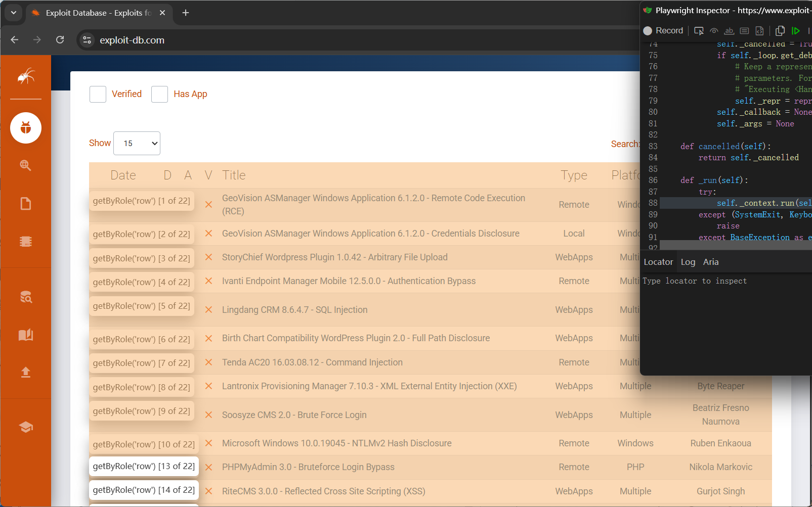812x507 pixels.
Task: Click the browser Back arrow
Action: (15, 40)
